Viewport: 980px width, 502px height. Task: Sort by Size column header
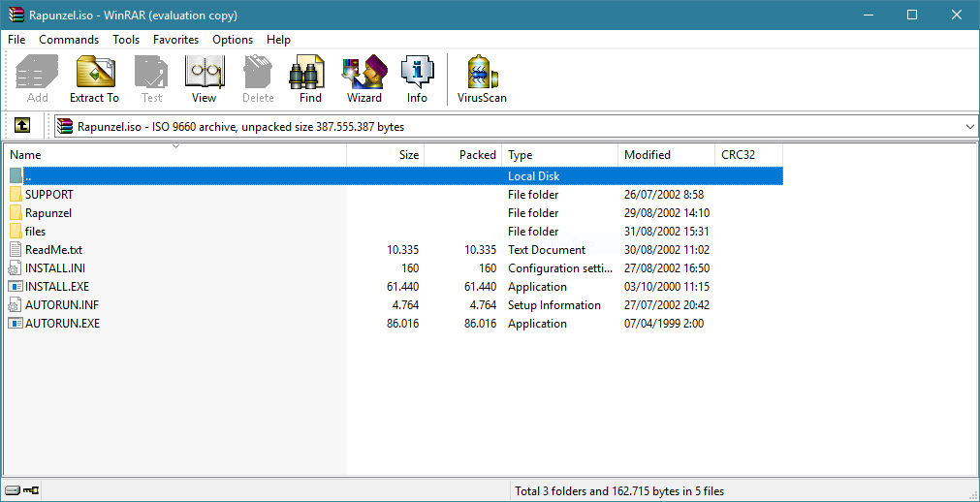click(386, 155)
